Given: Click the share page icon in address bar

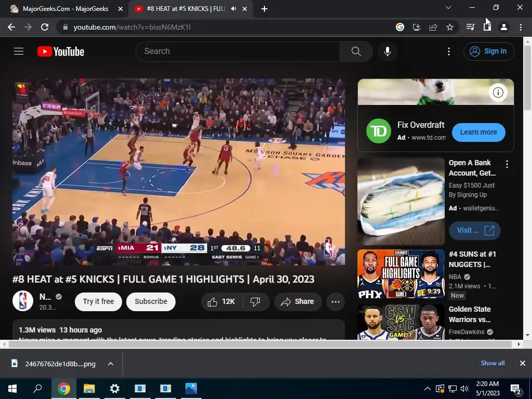Looking at the screenshot, I should [x=433, y=27].
